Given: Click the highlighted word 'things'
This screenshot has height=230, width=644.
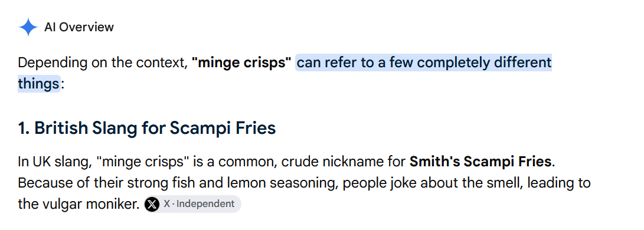Looking at the screenshot, I should click(x=38, y=84).
